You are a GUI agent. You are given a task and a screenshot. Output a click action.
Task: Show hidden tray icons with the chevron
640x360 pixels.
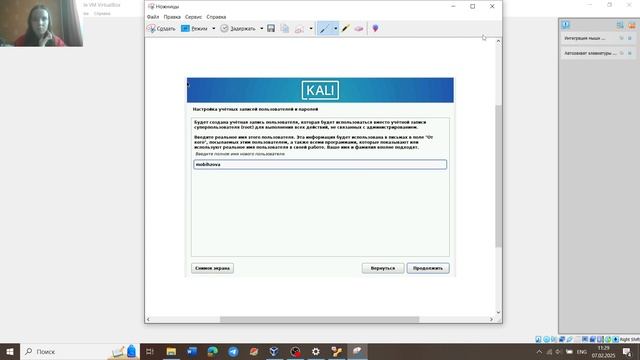(x=539, y=351)
